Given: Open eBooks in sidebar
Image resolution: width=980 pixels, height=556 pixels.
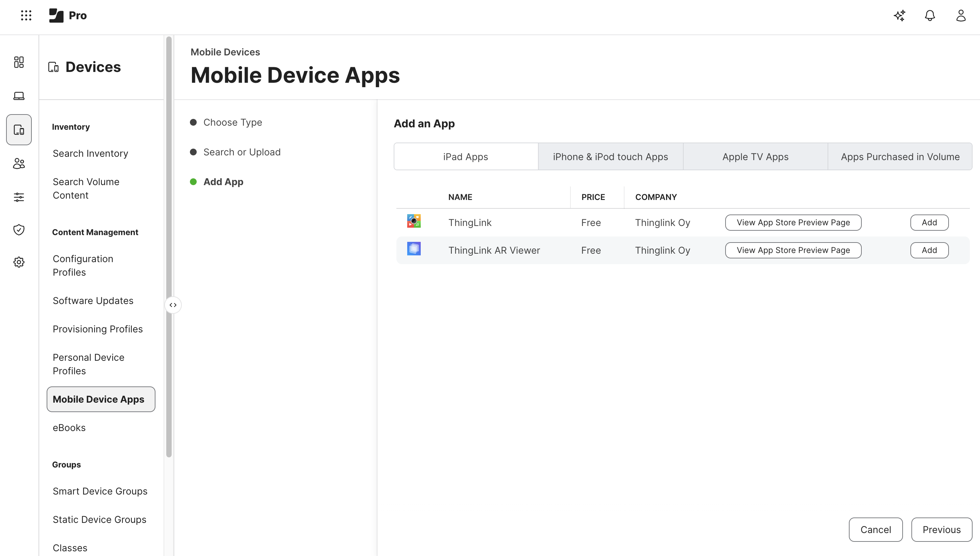Looking at the screenshot, I should [x=69, y=428].
